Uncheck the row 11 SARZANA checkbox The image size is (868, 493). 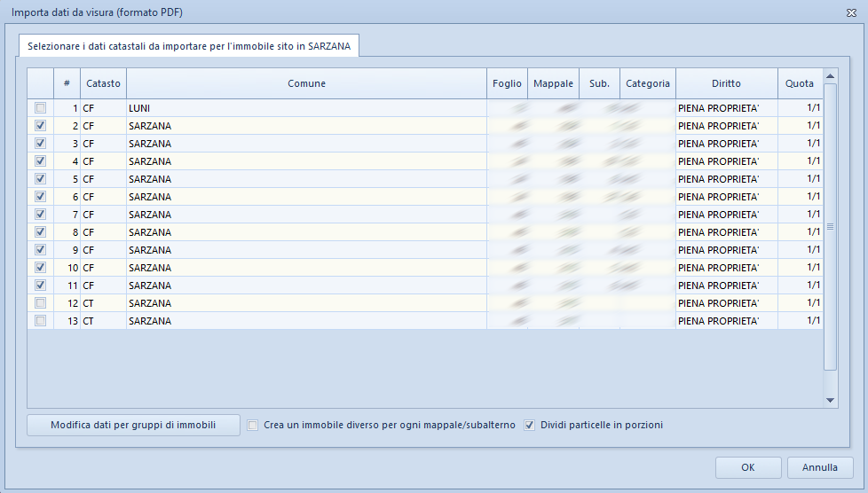pyautogui.click(x=40, y=286)
